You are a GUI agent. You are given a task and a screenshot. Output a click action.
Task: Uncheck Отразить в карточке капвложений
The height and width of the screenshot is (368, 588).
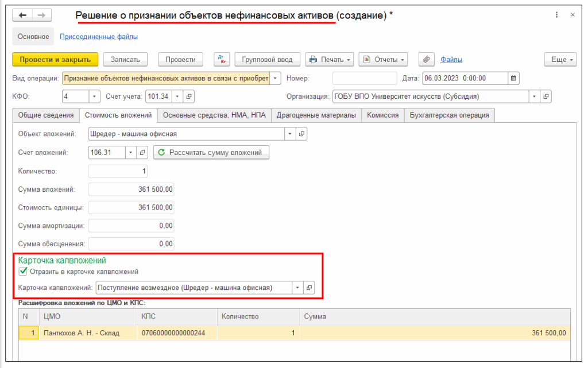pyautogui.click(x=23, y=272)
